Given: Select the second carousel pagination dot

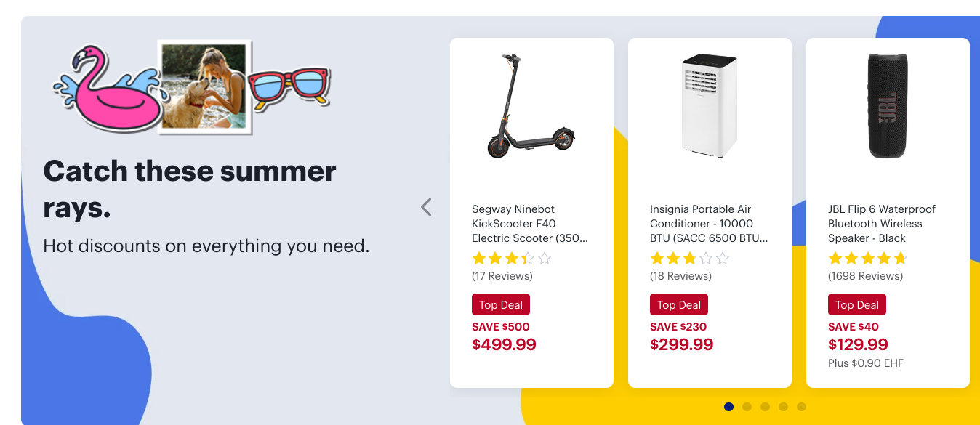Looking at the screenshot, I should click(x=747, y=407).
